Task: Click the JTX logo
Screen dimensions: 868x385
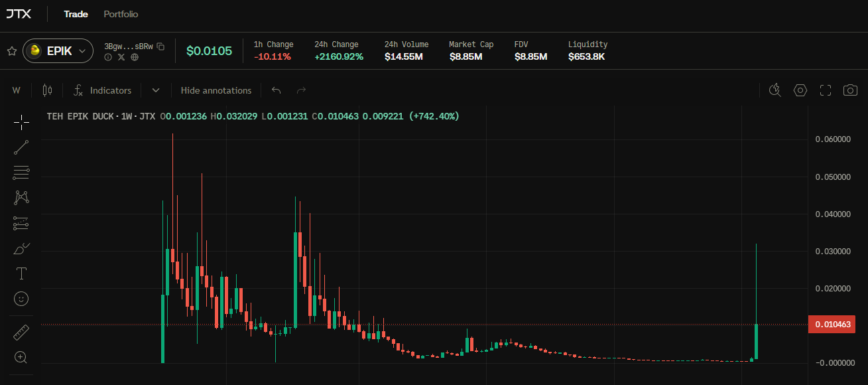Action: [x=19, y=14]
